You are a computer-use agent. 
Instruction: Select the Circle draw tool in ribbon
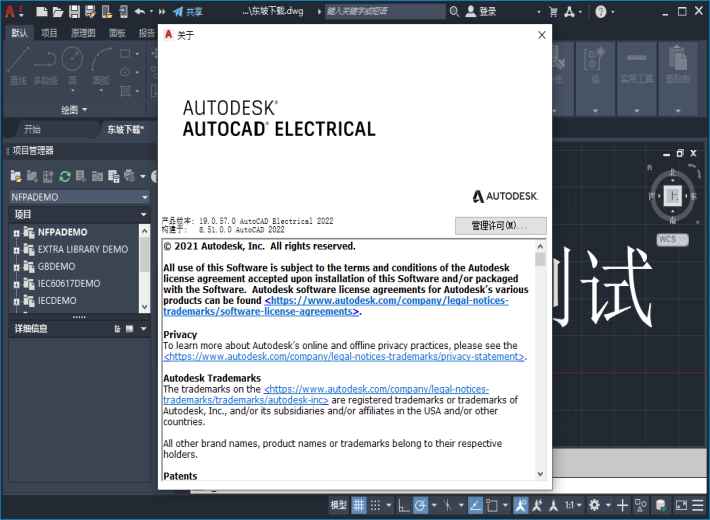72,66
